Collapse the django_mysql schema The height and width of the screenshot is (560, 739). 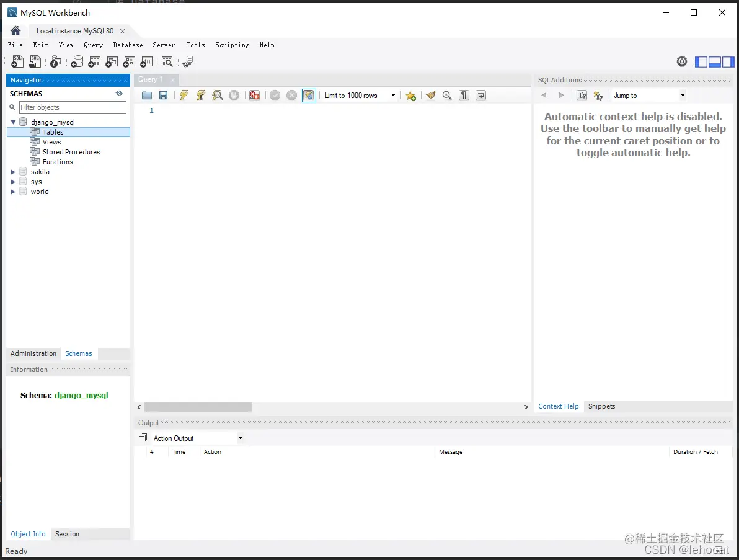point(13,122)
